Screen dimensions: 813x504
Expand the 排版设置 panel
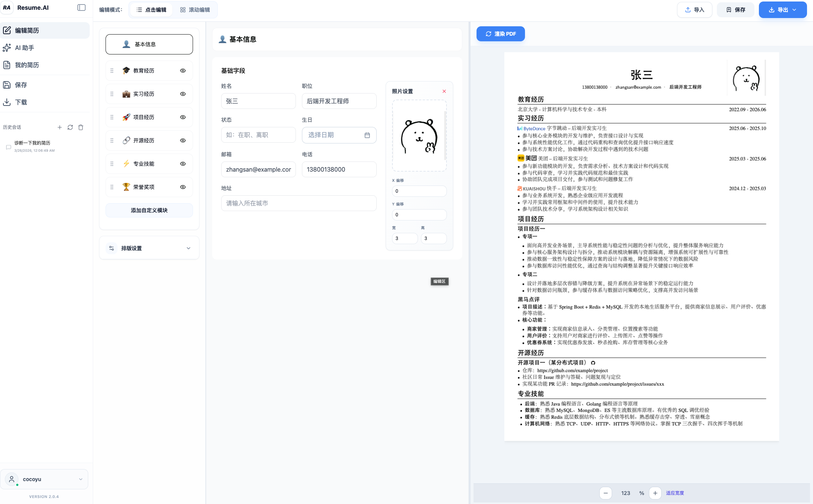pyautogui.click(x=149, y=248)
